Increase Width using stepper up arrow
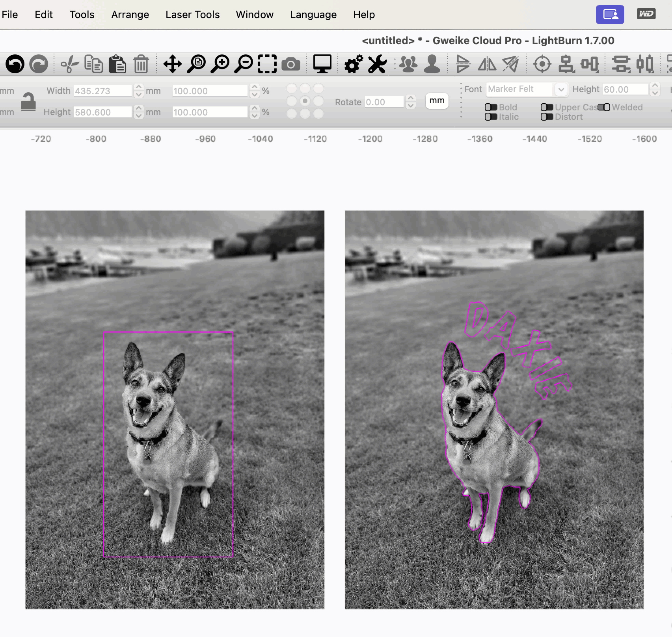Screen dimensions: 672x637 (x=139, y=88)
